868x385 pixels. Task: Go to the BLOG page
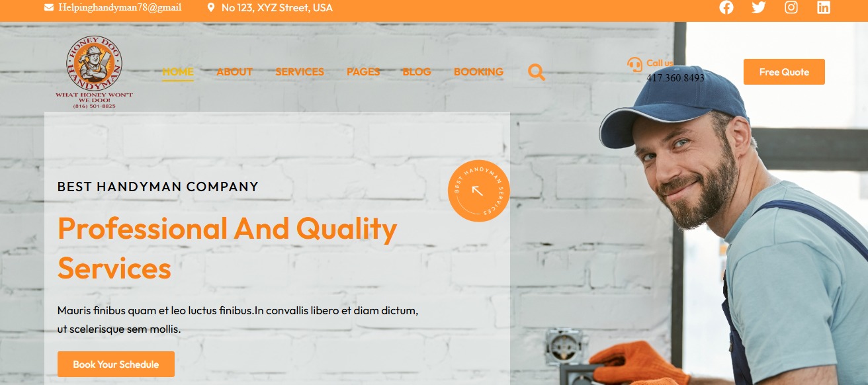(x=417, y=72)
